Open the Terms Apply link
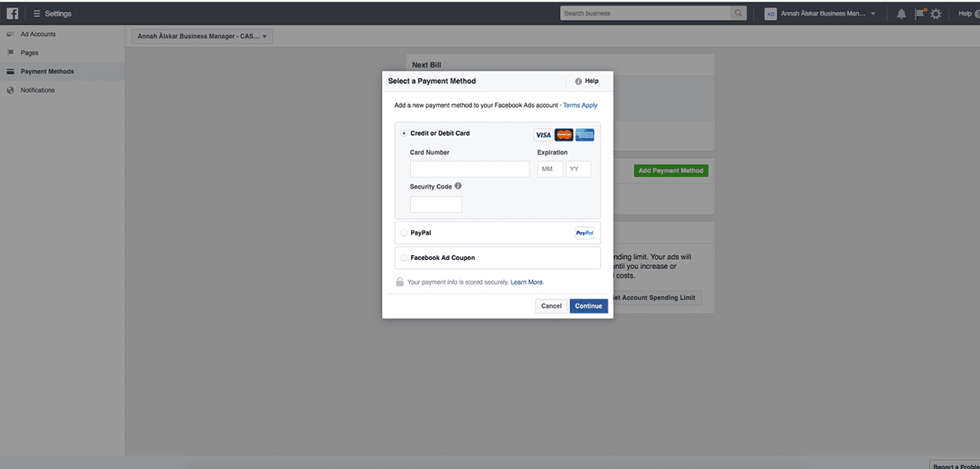Viewport: 980px width, 469px height. click(x=580, y=105)
